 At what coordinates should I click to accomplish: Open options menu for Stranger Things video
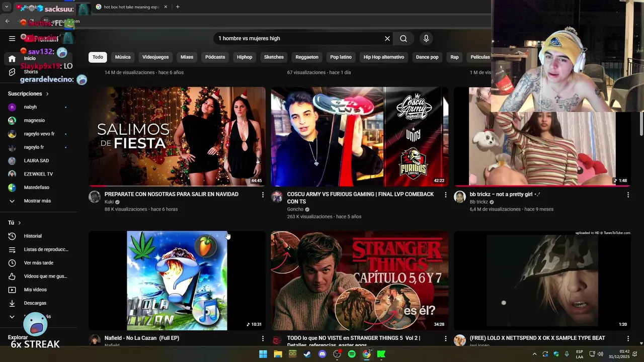pyautogui.click(x=445, y=339)
